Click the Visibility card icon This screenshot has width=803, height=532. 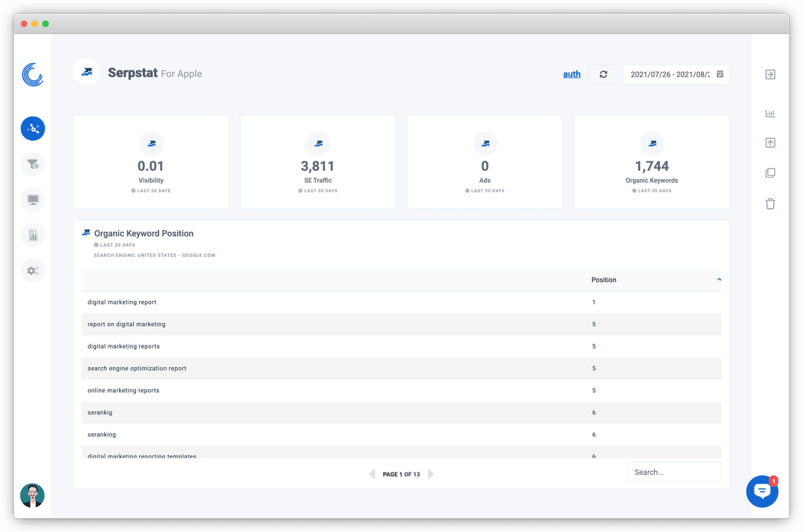[151, 143]
